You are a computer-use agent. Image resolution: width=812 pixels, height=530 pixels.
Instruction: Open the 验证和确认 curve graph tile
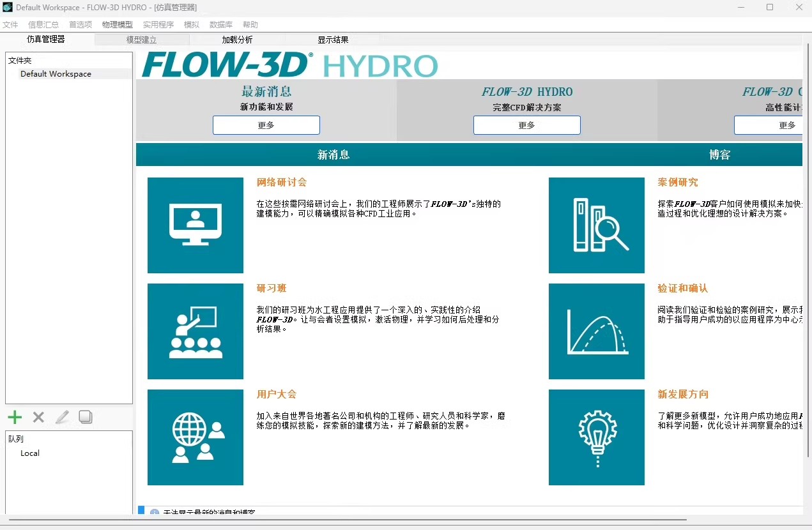[597, 331]
